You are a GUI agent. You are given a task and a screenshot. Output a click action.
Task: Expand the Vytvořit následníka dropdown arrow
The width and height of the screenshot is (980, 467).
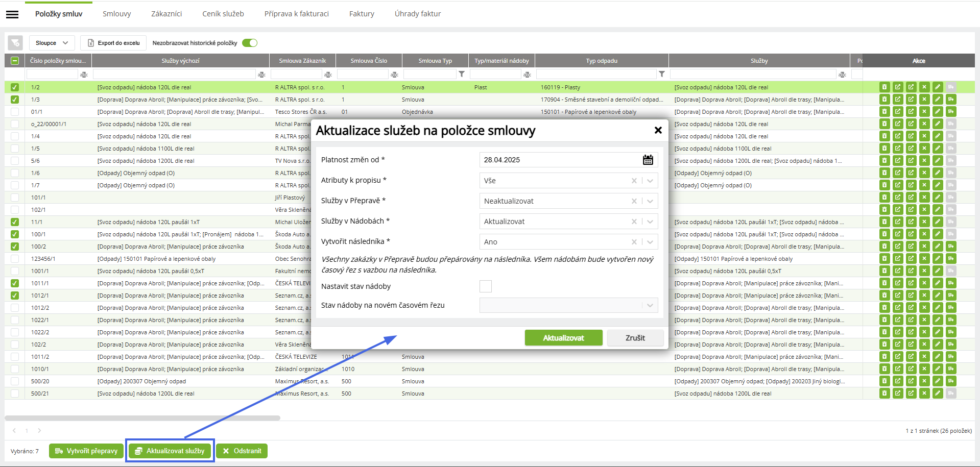click(x=650, y=242)
